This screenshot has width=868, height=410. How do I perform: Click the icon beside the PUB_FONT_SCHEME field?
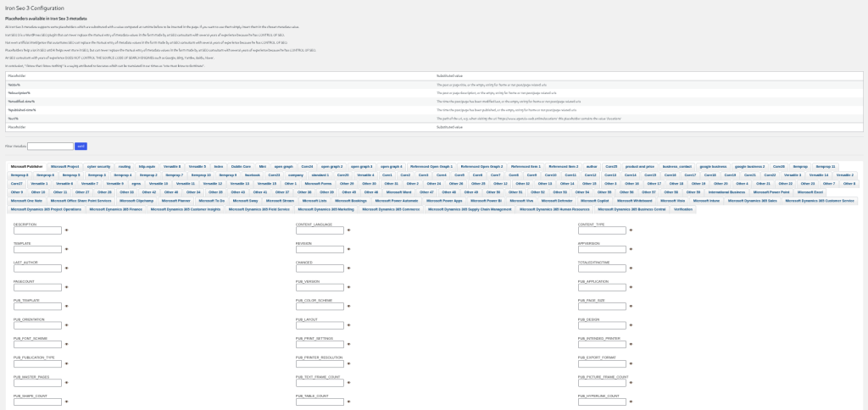pos(66,344)
